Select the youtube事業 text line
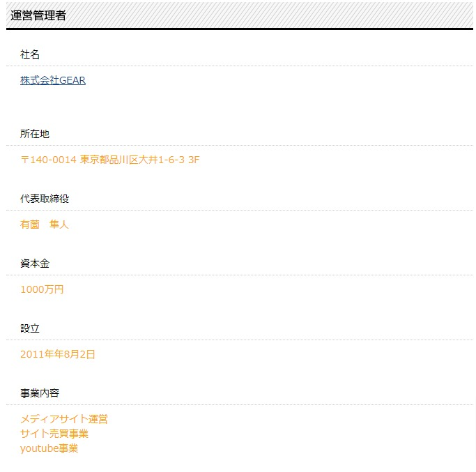Viewport: 476px width, 472px height. pos(49,448)
